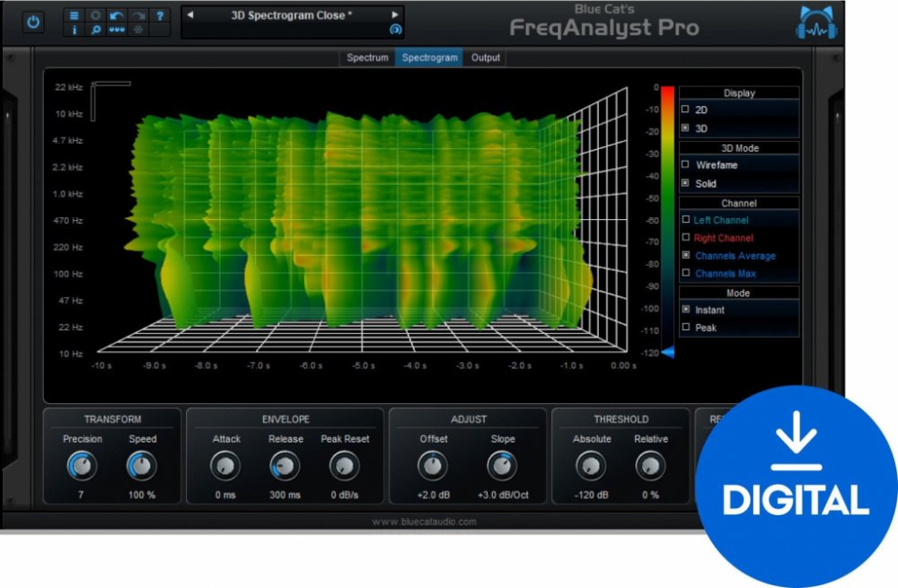Open the main menu list icon
This screenshot has width=898, height=588.
pyautogui.click(x=75, y=15)
